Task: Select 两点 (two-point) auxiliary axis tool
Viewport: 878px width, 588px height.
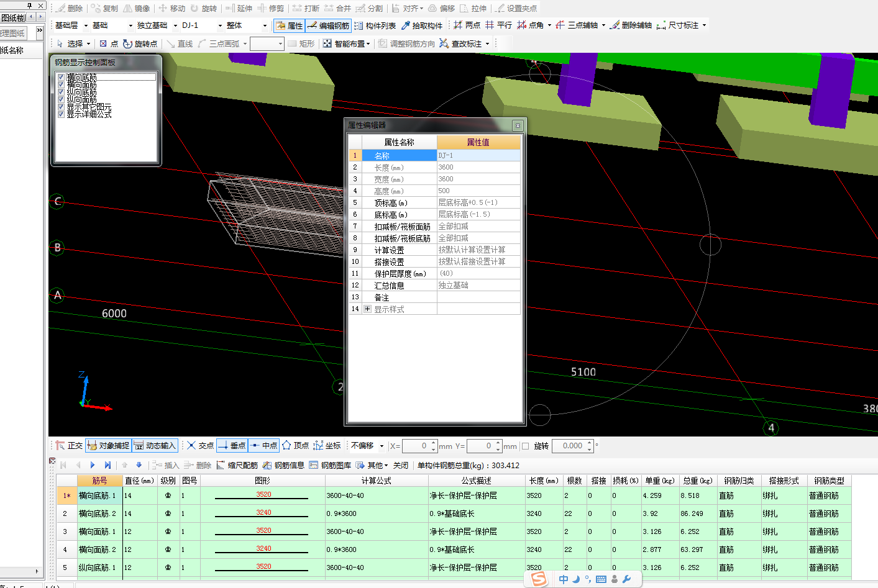Action: coord(467,25)
